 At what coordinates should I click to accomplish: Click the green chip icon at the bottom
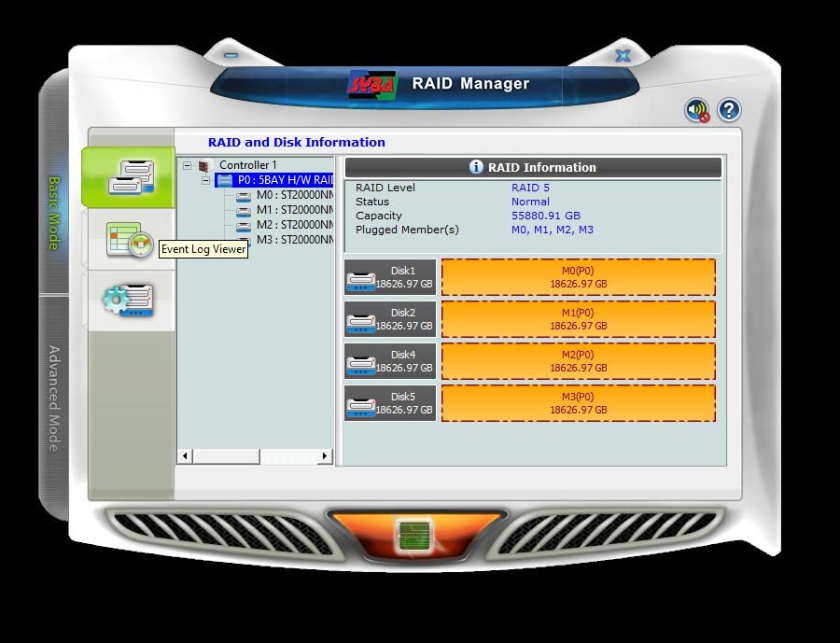click(414, 536)
